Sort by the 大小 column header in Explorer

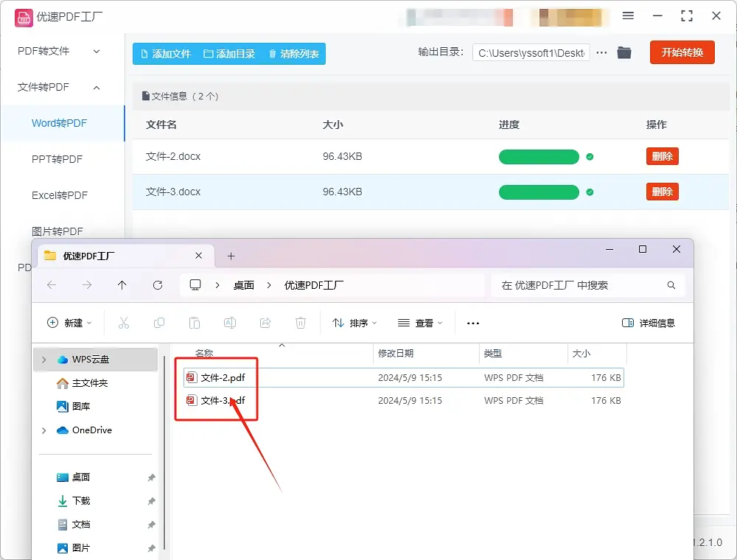tap(581, 353)
